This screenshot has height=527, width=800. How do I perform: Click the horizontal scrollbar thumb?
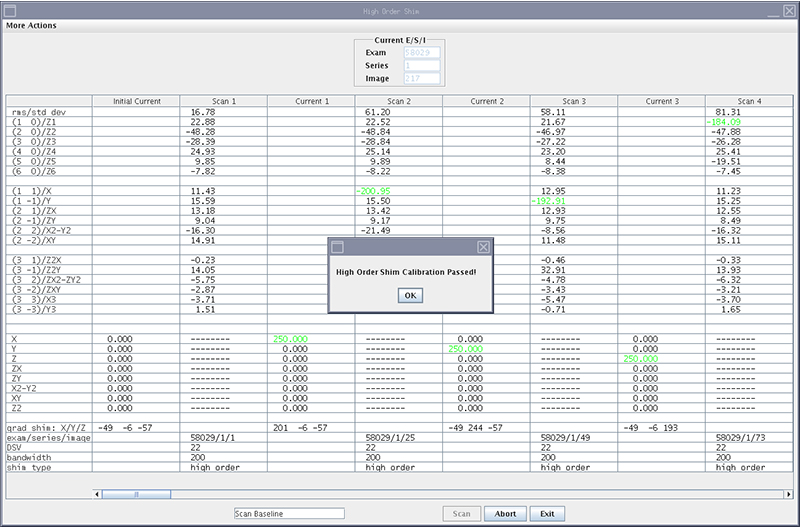138,493
